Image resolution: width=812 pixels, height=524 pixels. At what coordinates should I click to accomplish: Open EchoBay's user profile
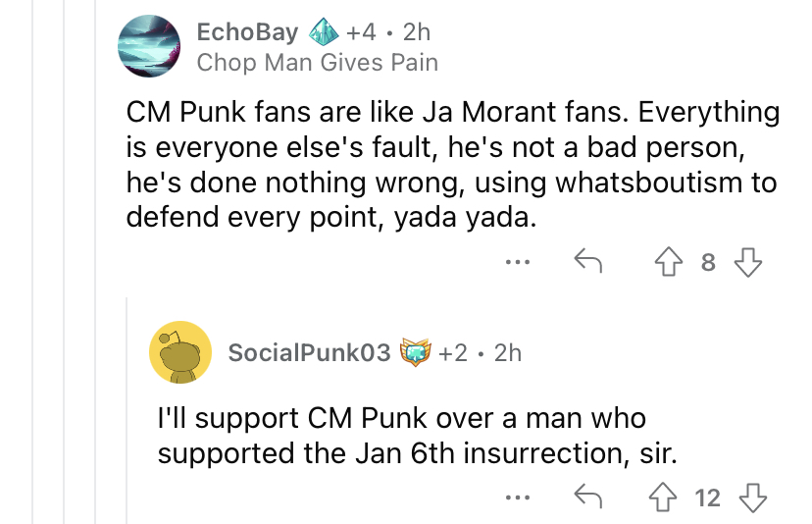(247, 32)
